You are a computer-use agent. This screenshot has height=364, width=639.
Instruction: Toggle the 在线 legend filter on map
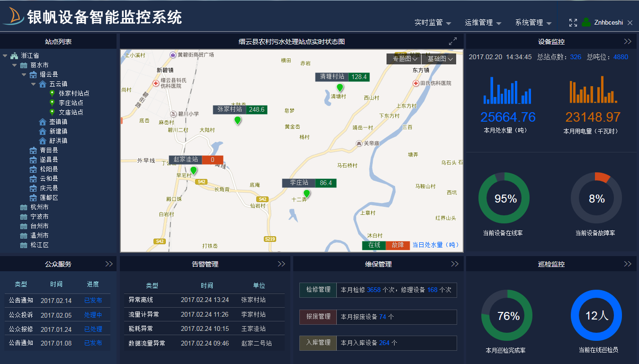point(374,245)
